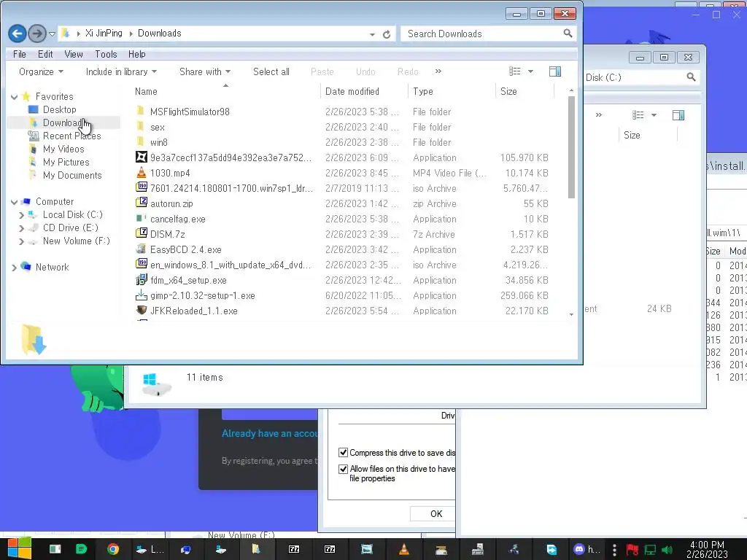Open the recent locations dropdown beside Forward

point(52,34)
